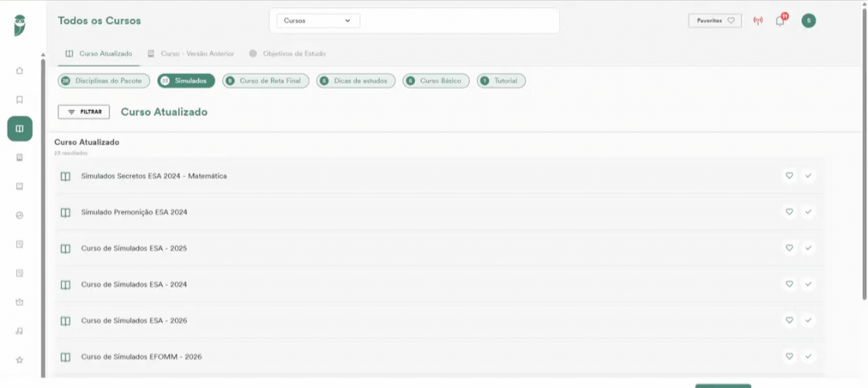The height and width of the screenshot is (388, 868).
Task: Open the music note sidebar icon
Action: (19, 331)
